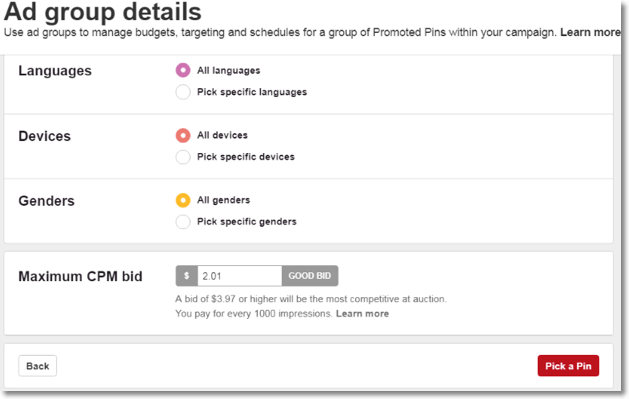Click the Ad group details heading

click(103, 11)
